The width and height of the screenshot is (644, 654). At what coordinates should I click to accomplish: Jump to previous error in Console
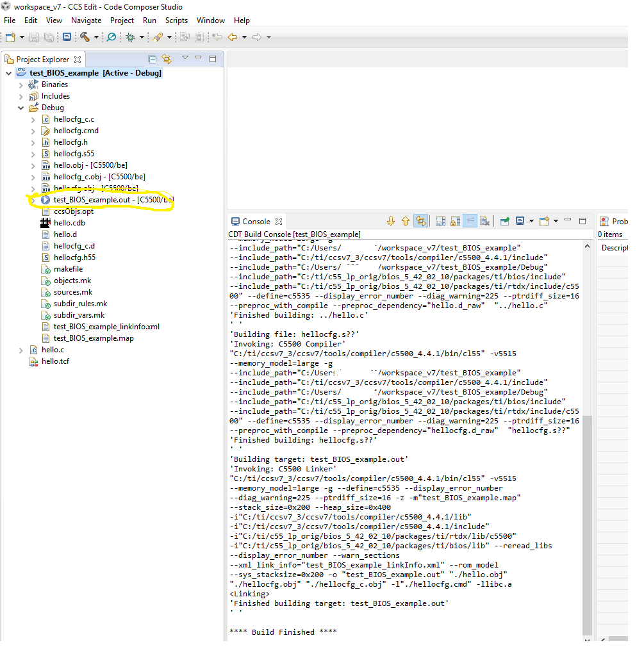click(405, 221)
